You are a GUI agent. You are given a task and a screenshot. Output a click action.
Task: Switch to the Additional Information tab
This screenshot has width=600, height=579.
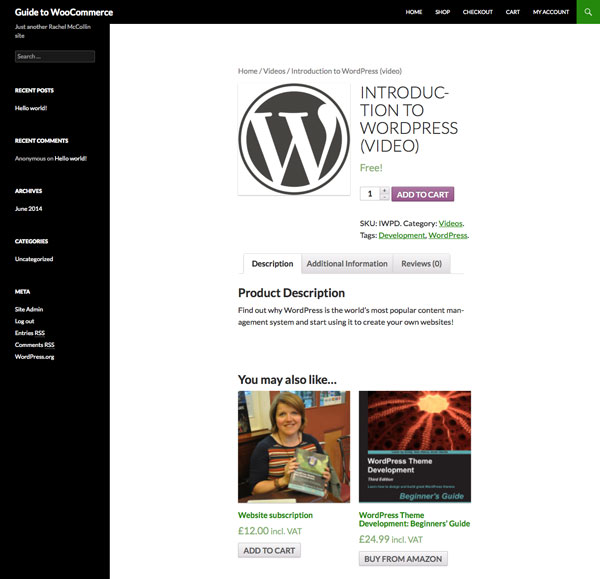[x=347, y=264]
